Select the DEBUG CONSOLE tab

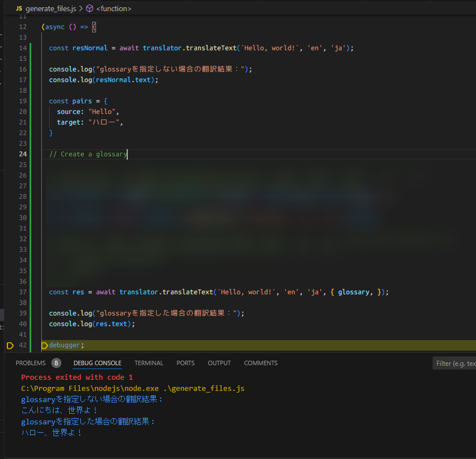click(x=97, y=363)
